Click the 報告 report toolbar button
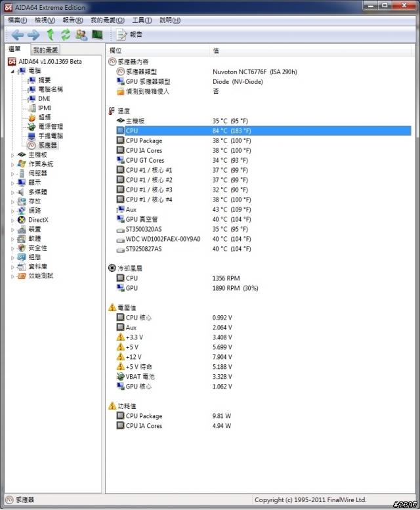The width and height of the screenshot is (420, 510). point(129,35)
